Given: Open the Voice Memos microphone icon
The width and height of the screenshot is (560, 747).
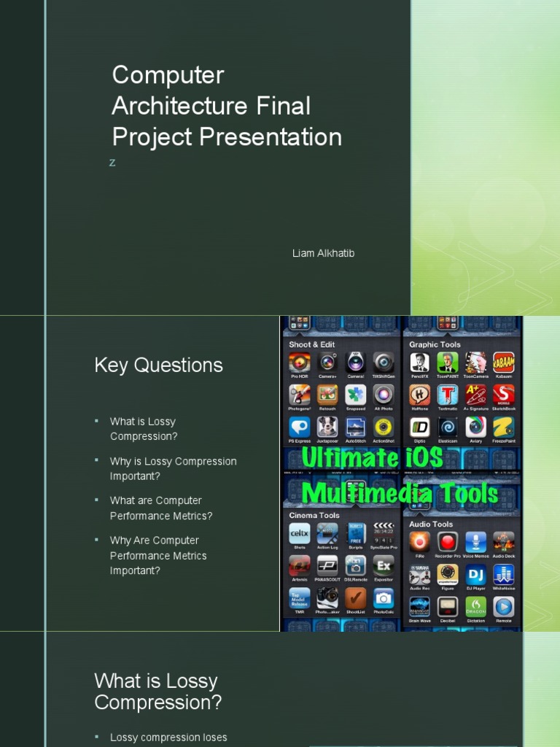Looking at the screenshot, I should [475, 542].
